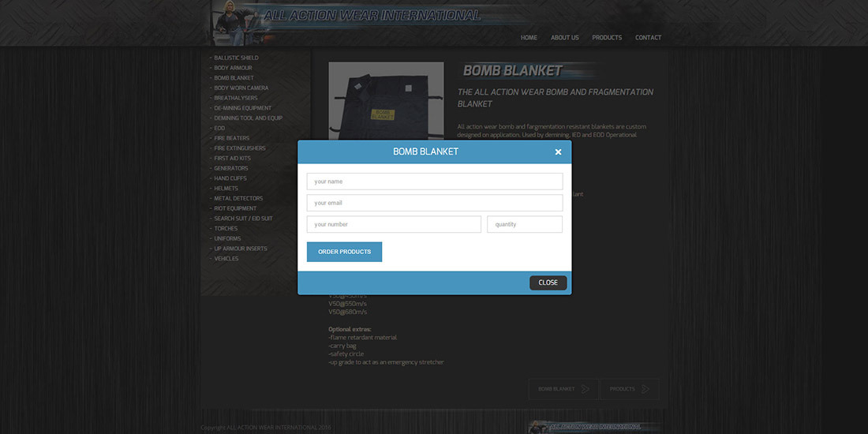868x434 pixels.
Task: Focus the 'your name' input field
Action: click(x=435, y=181)
